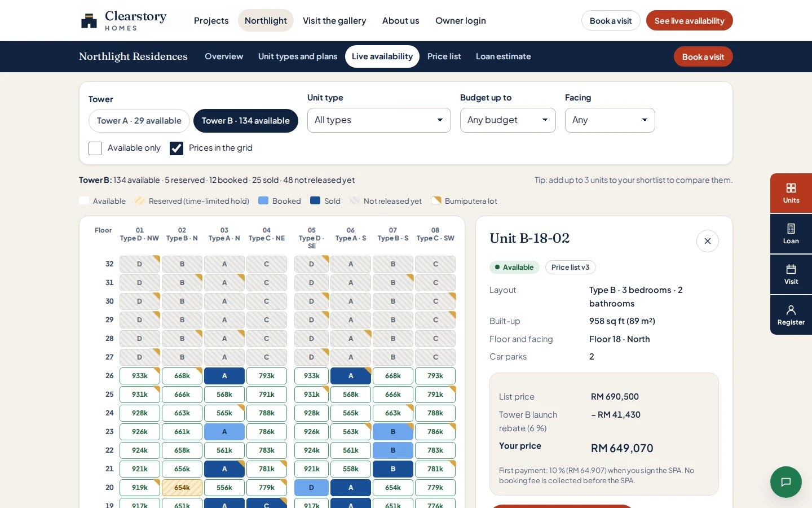Select Tower B · 134 available
Screen dimensions: 812x508
coord(246,121)
